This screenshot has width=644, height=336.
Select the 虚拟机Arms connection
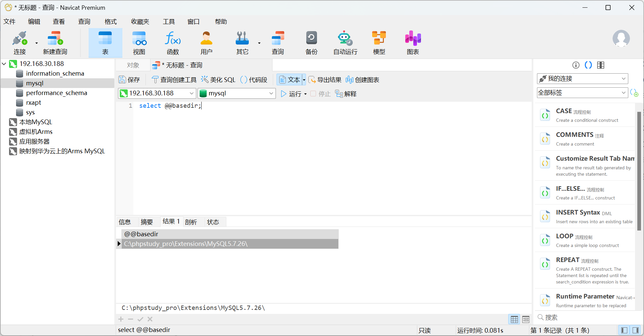point(36,132)
